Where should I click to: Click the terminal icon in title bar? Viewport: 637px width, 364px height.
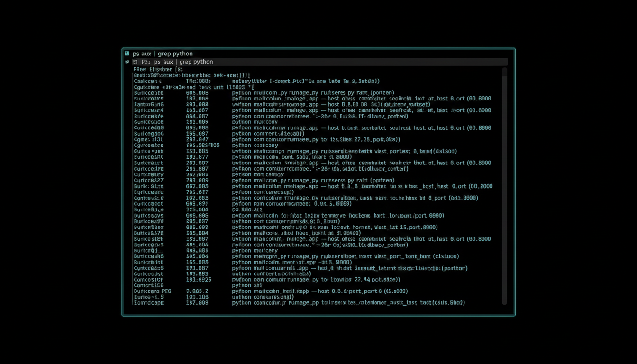point(127,54)
